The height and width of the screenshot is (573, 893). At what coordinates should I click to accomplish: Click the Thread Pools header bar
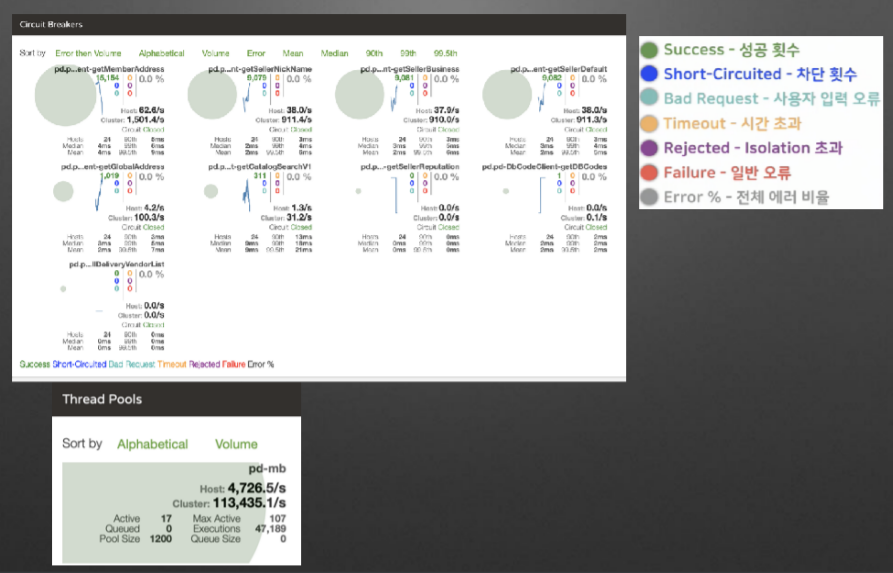(x=177, y=399)
